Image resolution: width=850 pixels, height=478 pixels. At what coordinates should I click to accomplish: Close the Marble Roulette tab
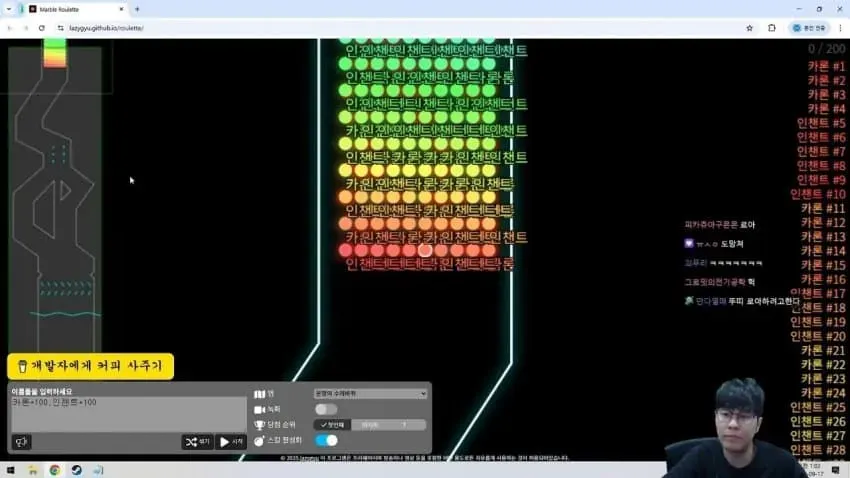[121, 9]
